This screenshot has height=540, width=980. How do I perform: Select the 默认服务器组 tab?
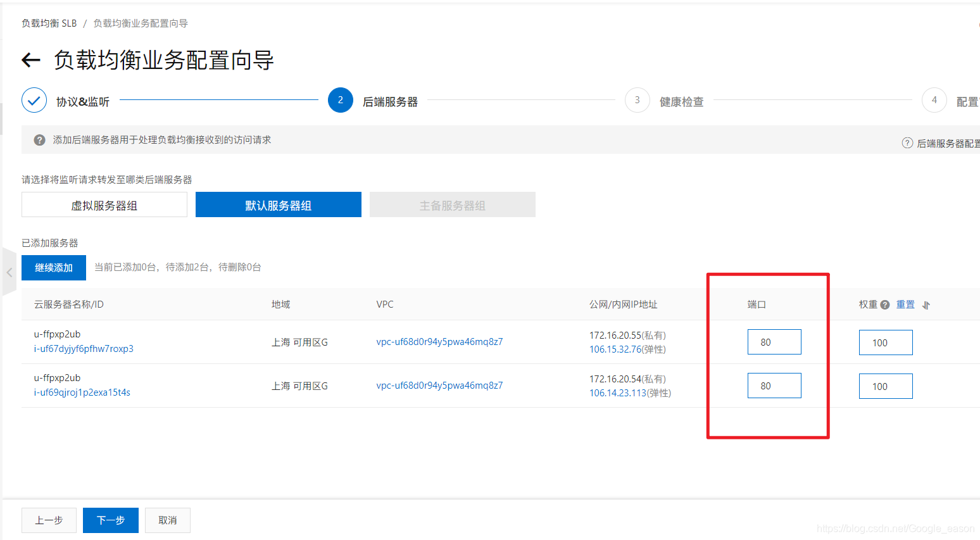[278, 204]
